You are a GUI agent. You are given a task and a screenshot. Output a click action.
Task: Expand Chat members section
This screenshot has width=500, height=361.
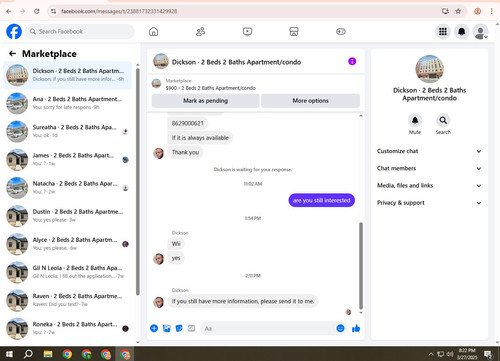[429, 168]
